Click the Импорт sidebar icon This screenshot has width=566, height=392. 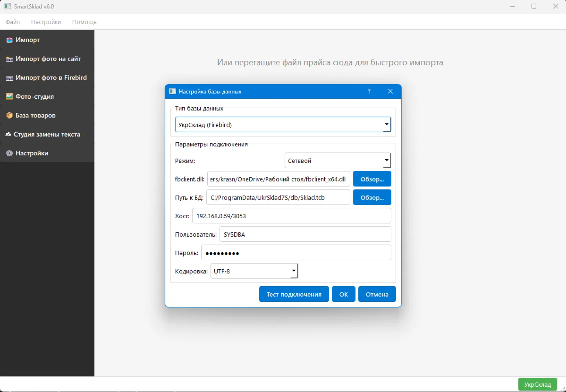10,40
